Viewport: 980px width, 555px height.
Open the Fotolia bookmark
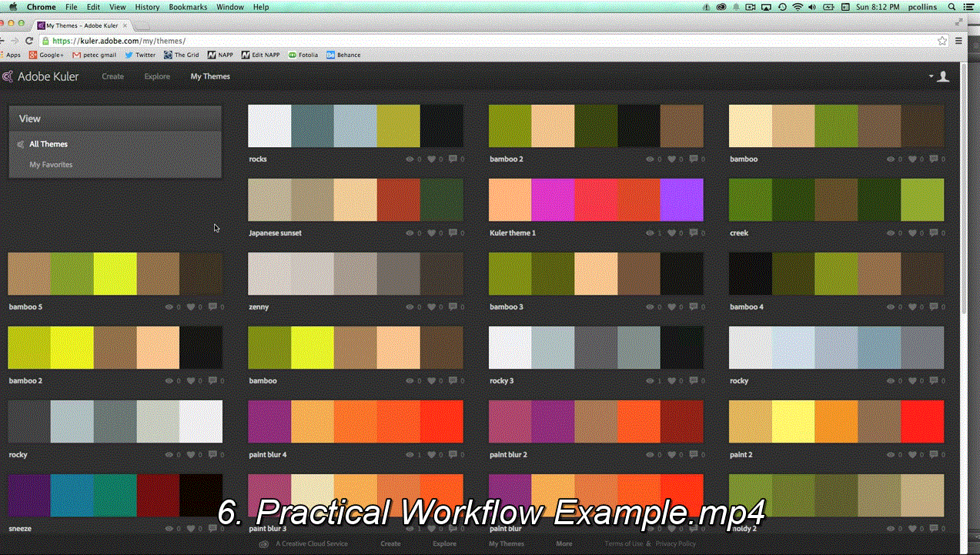(303, 55)
